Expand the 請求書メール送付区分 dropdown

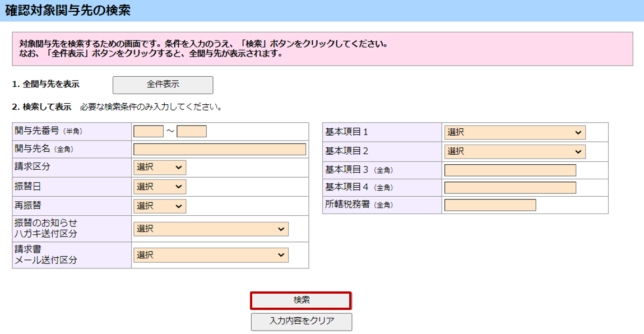211,255
